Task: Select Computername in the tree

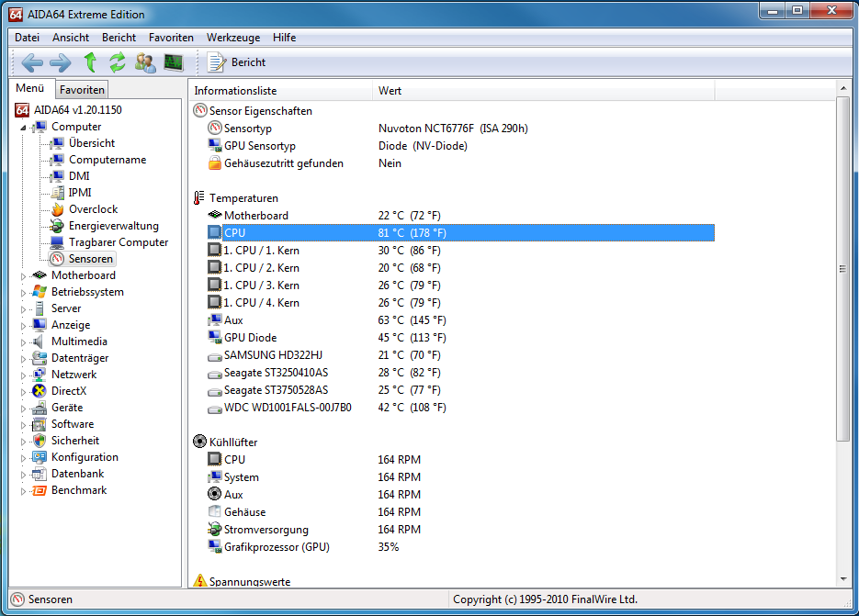Action: pyautogui.click(x=107, y=160)
